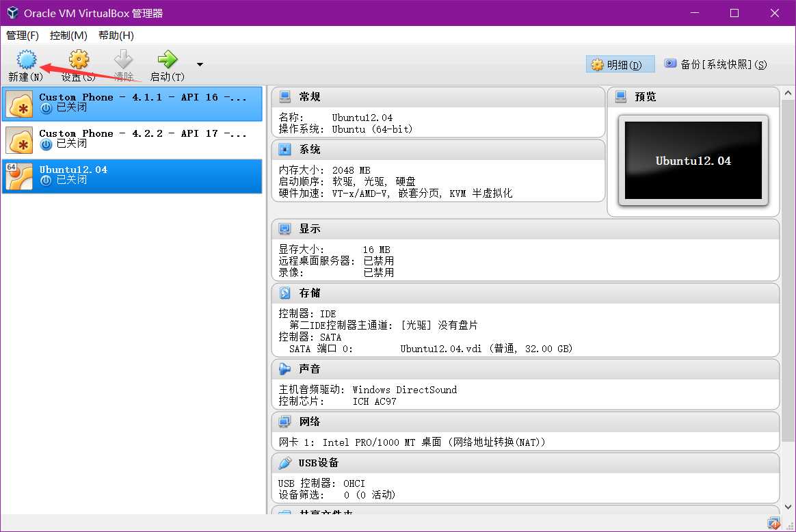796x532 pixels.
Task: Click the '16 MB' video memory value
Action: point(376,250)
